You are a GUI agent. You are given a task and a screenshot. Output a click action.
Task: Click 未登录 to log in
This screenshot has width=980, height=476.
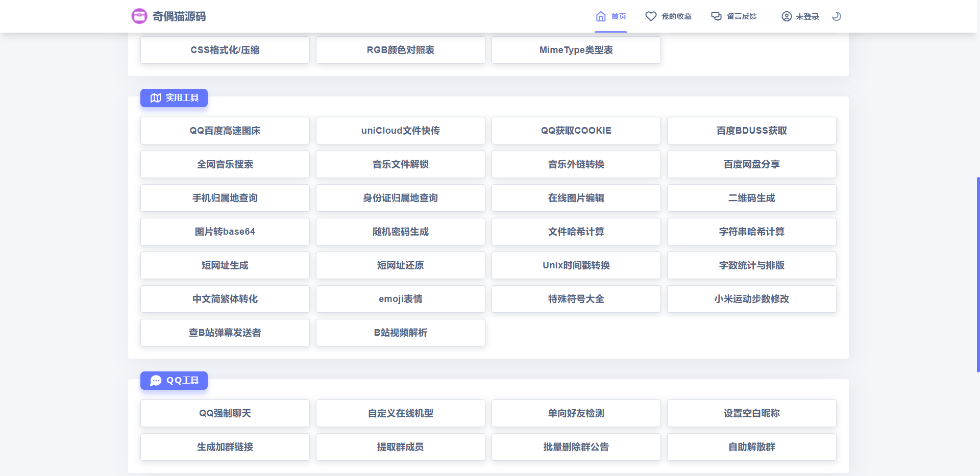coord(800,16)
